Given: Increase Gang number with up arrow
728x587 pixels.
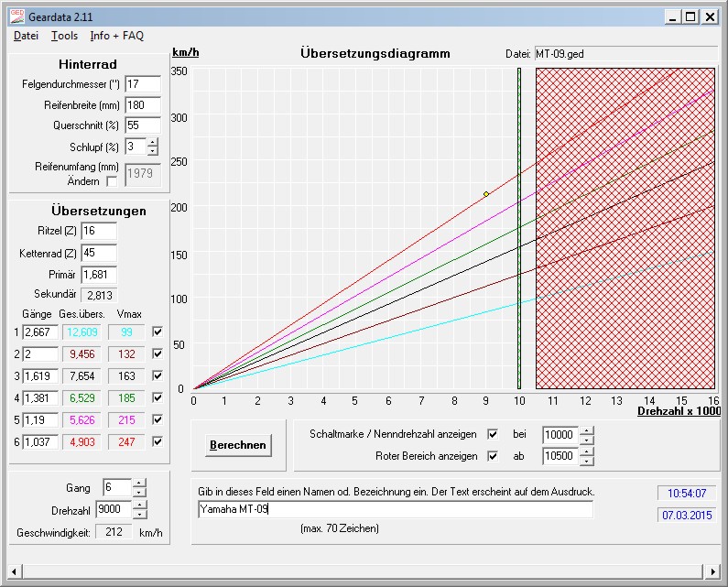Looking at the screenshot, I should 139,483.
